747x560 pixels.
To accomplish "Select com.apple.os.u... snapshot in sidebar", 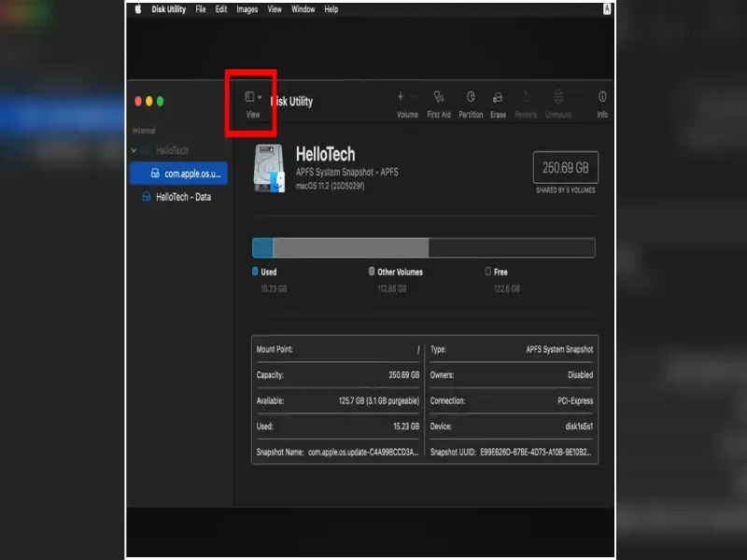I will coord(178,174).
